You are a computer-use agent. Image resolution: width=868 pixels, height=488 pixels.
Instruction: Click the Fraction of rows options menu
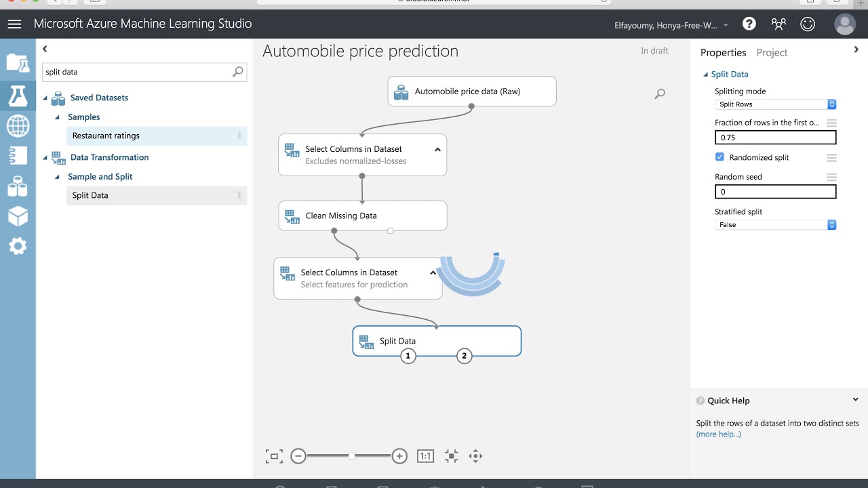[x=831, y=123]
